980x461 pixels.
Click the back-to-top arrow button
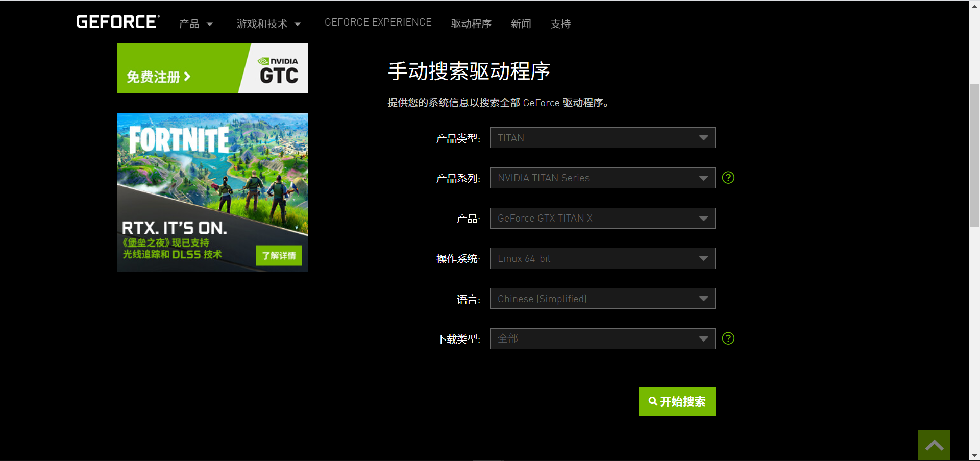934,445
